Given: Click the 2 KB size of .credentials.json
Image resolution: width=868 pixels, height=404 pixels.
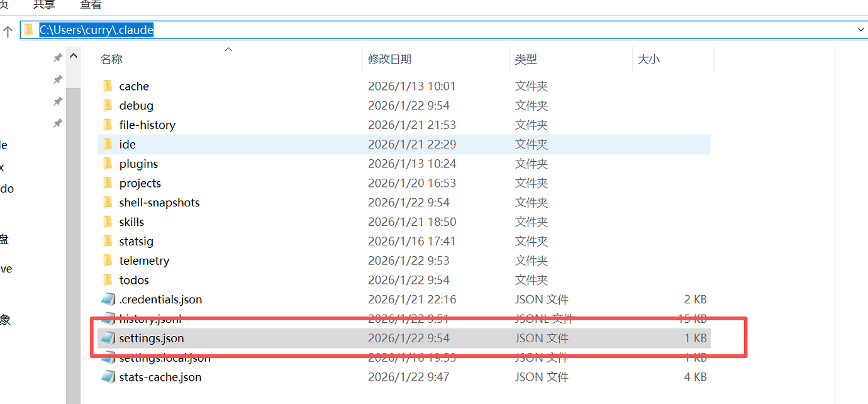Looking at the screenshot, I should (696, 300).
